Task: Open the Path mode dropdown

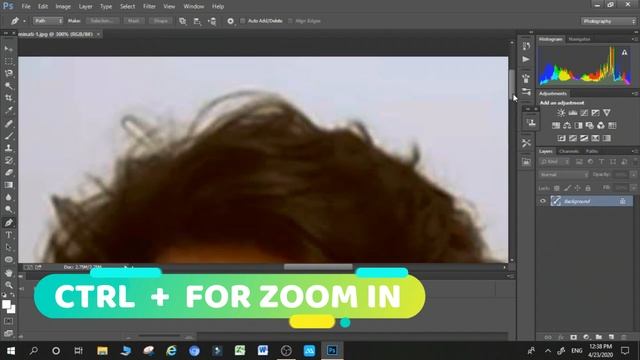Action: [48, 21]
